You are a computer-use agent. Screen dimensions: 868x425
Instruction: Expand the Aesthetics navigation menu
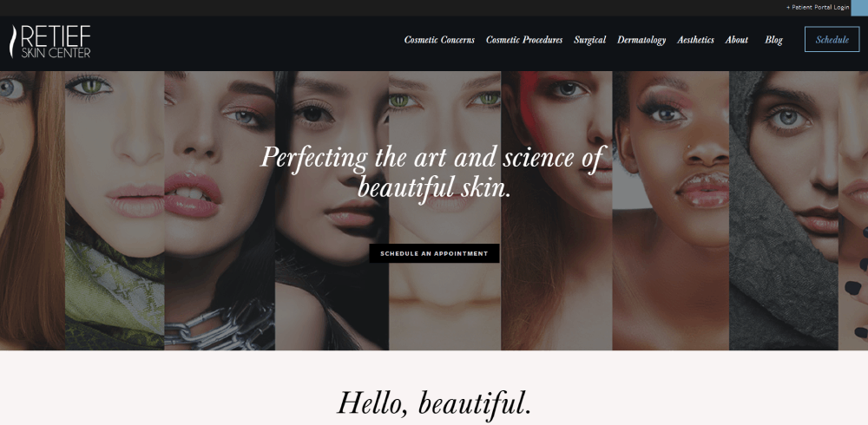coord(695,40)
